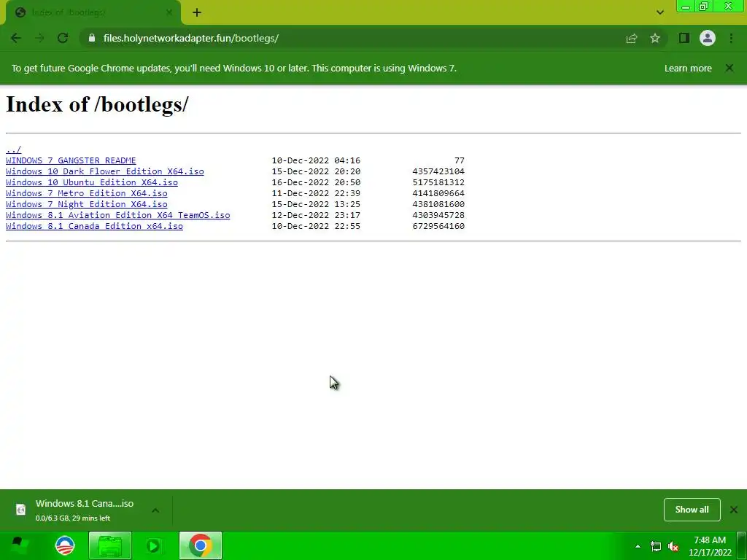Open the network tray icon
Screen dimensions: 747x560
(656, 546)
